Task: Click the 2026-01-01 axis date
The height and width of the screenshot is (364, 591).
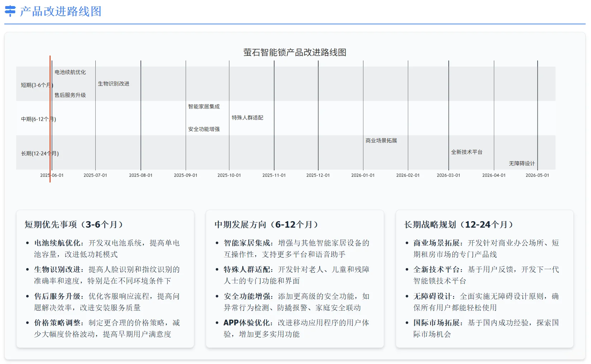Action: pos(363,175)
